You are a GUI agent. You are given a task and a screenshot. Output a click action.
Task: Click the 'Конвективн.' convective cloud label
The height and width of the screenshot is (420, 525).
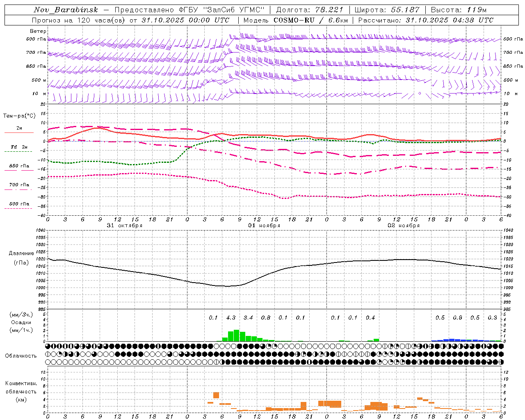(21, 383)
